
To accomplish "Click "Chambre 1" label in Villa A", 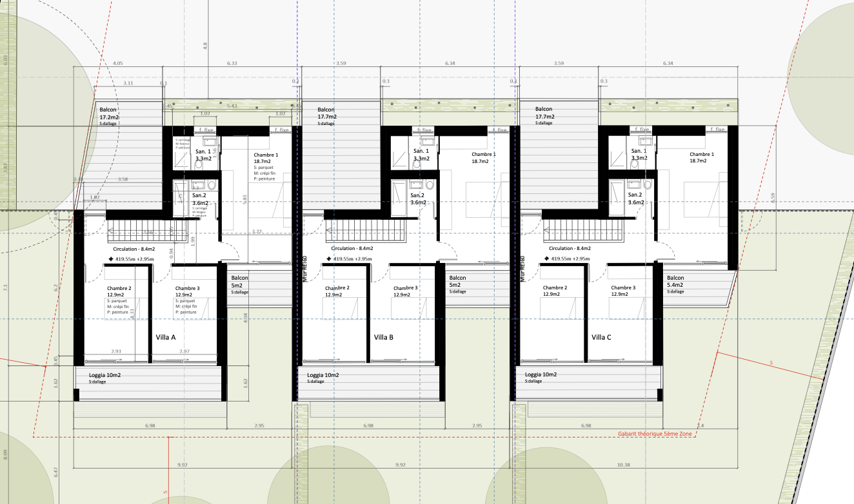I will tap(266, 155).
